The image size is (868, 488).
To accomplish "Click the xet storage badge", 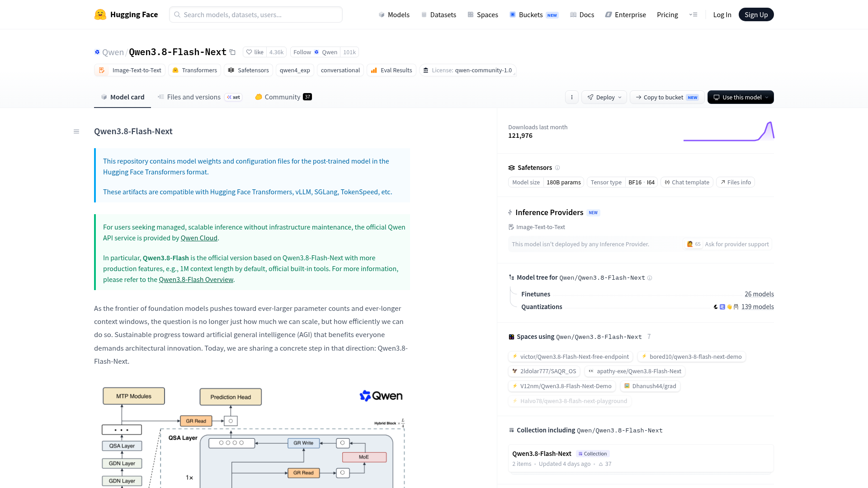I will pyautogui.click(x=234, y=97).
